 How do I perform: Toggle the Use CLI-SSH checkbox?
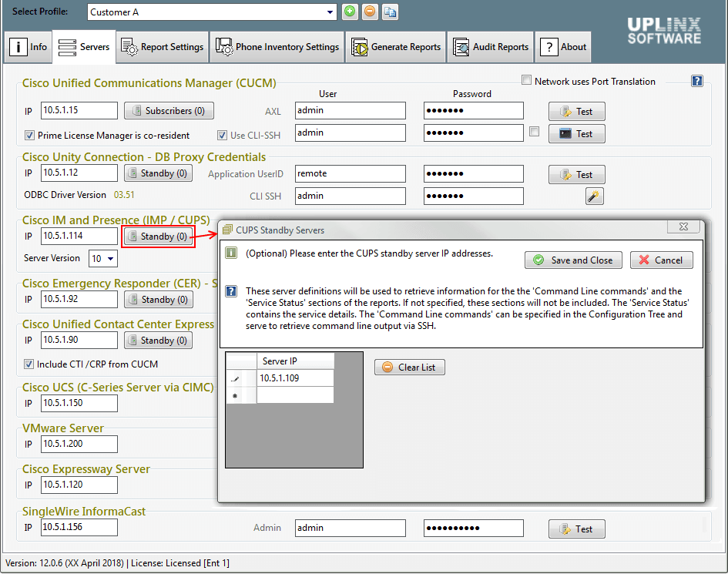pos(223,135)
